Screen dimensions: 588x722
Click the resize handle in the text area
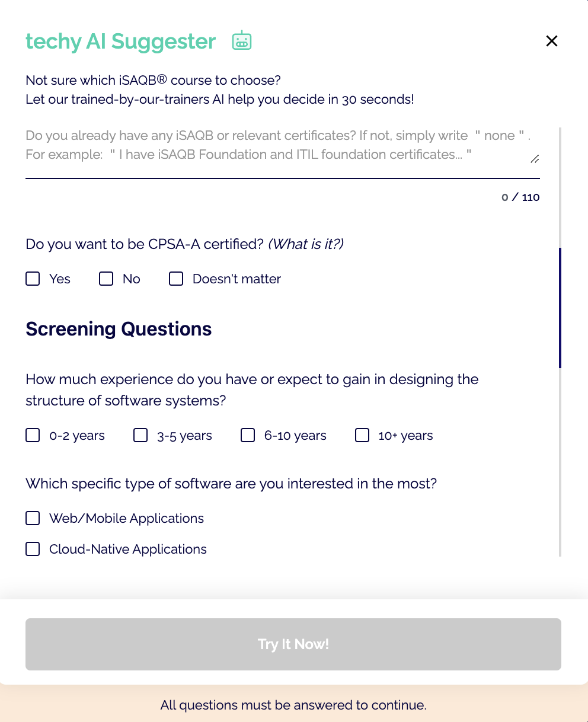tap(535, 159)
